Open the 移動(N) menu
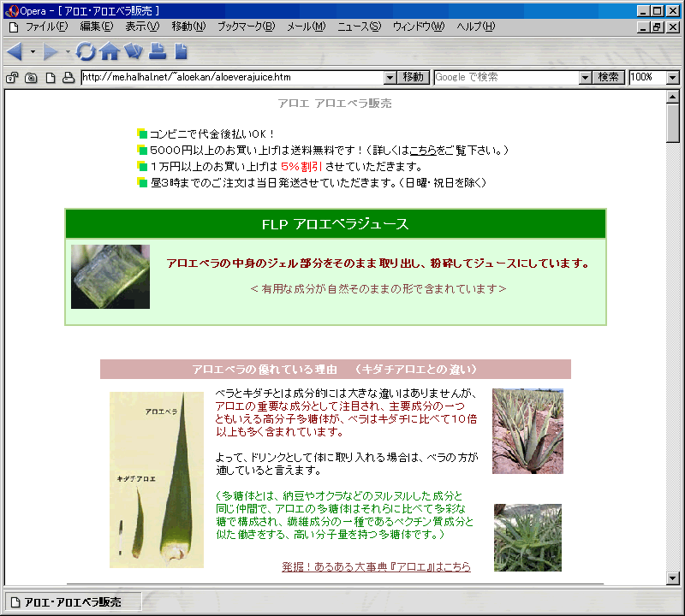Viewport: 685px width, 616px height. click(188, 27)
